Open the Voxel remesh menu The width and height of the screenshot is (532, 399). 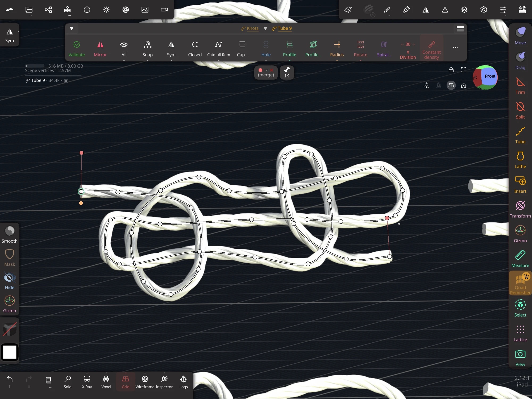tap(106, 382)
